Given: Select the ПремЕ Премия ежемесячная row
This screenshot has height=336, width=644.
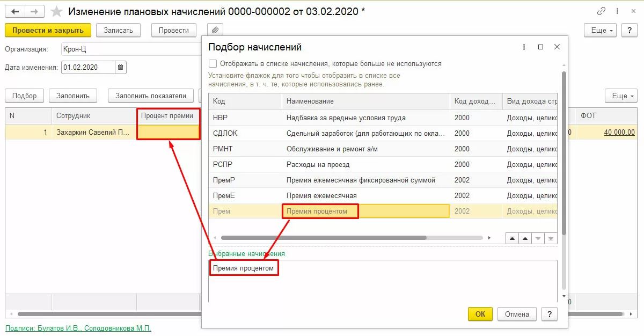Looking at the screenshot, I should (x=383, y=195).
